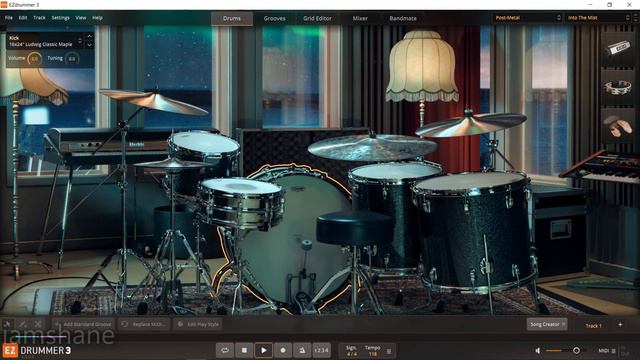Screen dimensions: 640x360
Task: Open the Track menu
Action: coord(39,18)
